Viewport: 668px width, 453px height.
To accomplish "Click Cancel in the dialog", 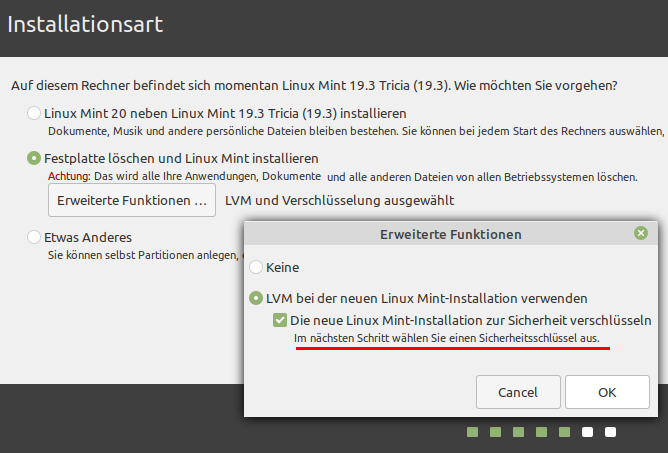I will point(518,392).
